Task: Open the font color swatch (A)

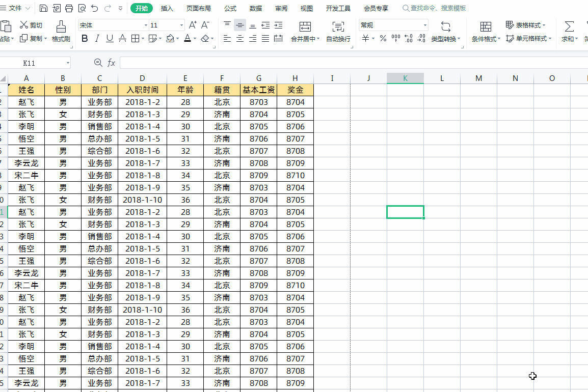Action: click(187, 38)
